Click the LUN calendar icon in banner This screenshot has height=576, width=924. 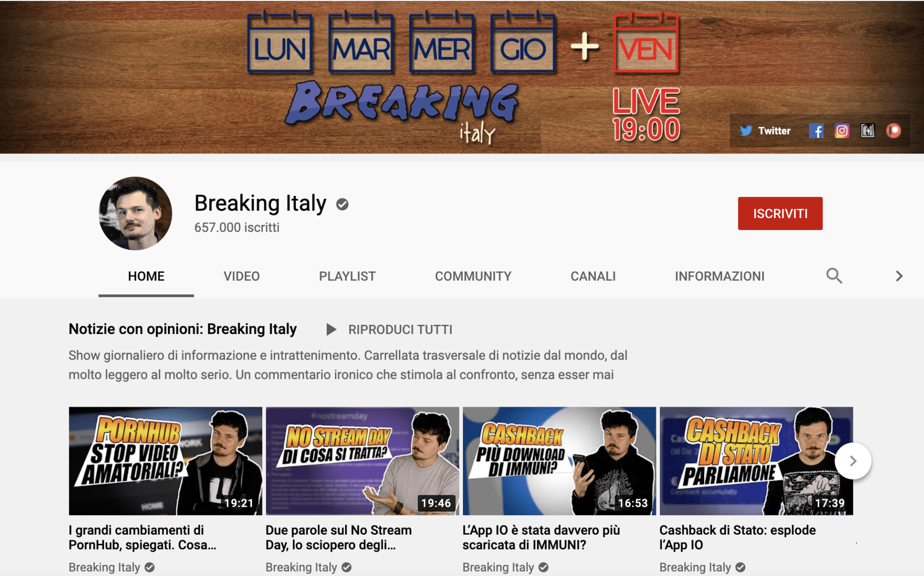tap(280, 42)
